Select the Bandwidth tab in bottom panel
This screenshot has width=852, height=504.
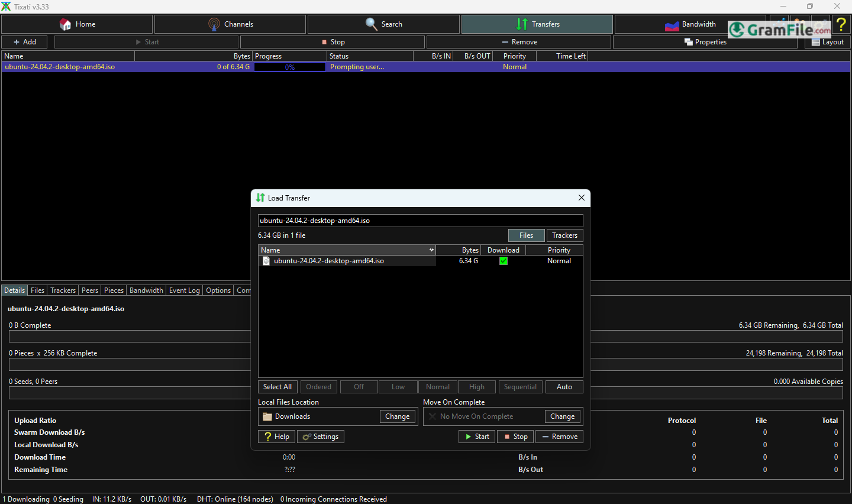click(x=146, y=290)
